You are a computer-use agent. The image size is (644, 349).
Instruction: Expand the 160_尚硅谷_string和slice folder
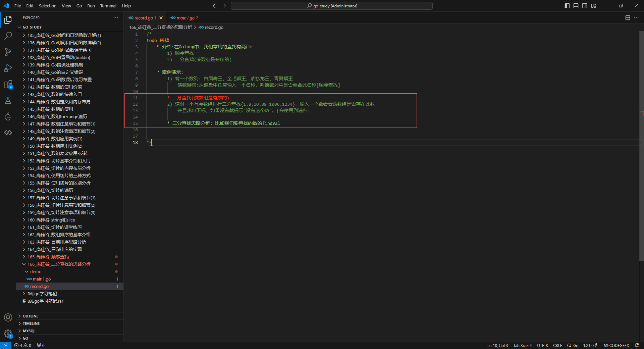70,220
